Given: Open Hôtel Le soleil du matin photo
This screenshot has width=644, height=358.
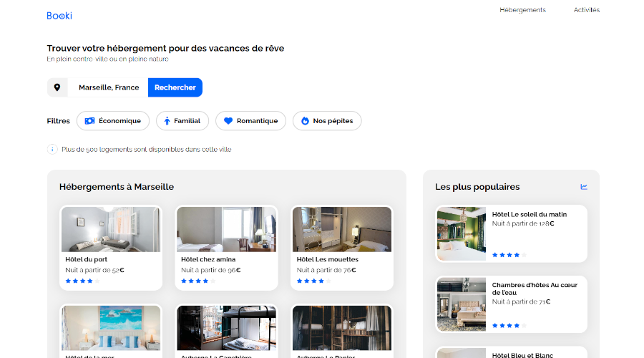Looking at the screenshot, I should (462, 233).
